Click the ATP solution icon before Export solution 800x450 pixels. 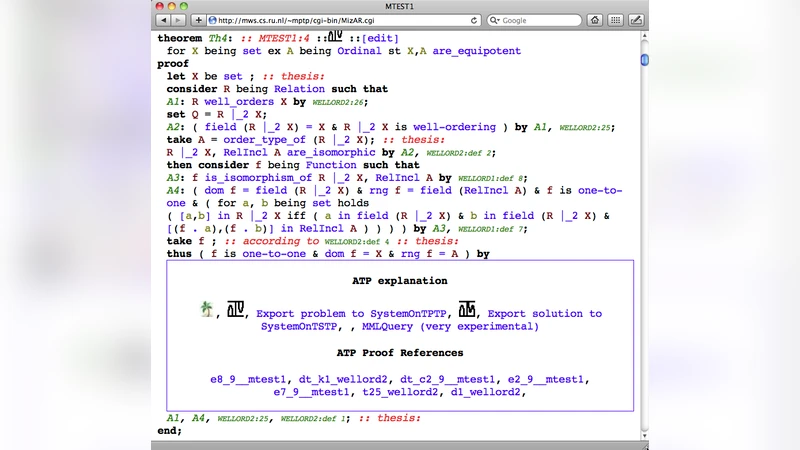point(467,310)
